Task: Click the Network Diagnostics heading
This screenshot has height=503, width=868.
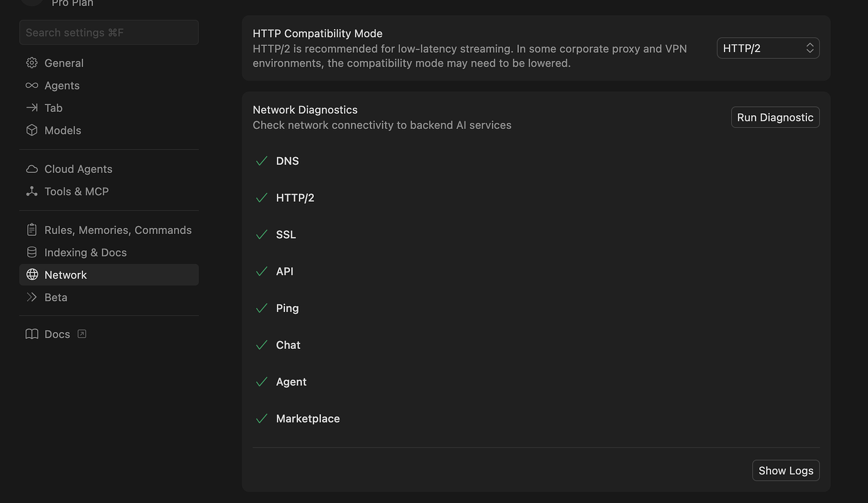Action: (x=305, y=110)
